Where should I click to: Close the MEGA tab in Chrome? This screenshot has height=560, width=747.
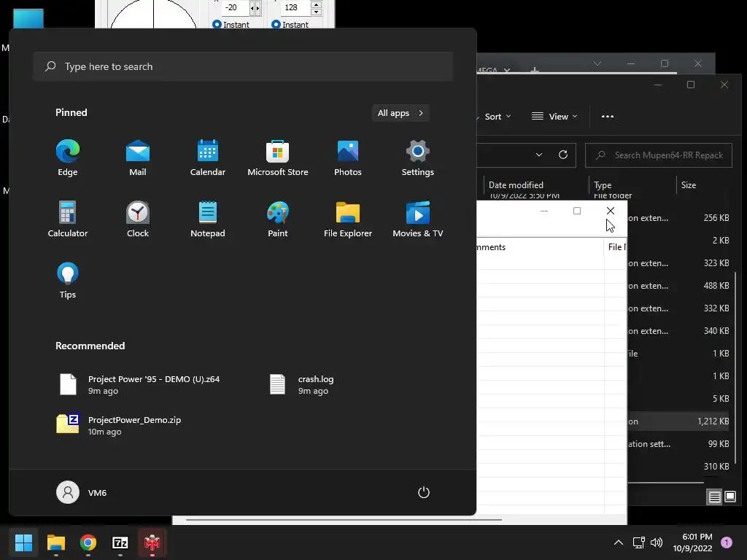click(507, 71)
